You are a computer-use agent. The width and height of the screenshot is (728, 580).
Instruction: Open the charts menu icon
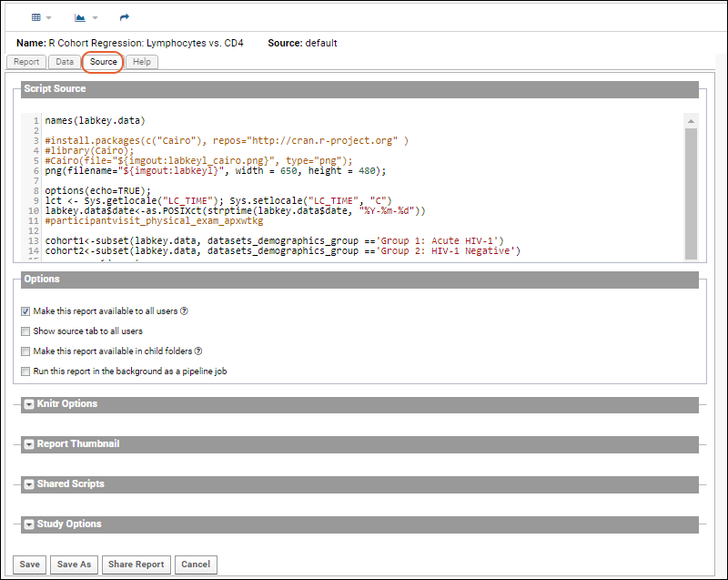(x=79, y=17)
